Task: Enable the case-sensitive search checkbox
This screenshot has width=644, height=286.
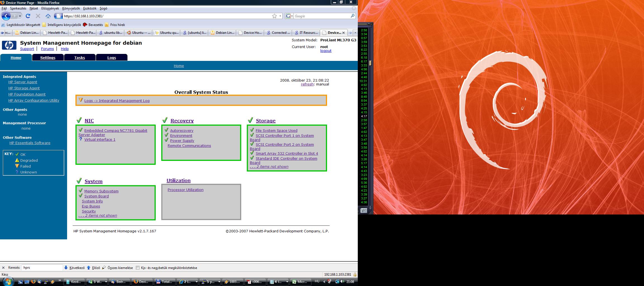Action: click(x=138, y=268)
